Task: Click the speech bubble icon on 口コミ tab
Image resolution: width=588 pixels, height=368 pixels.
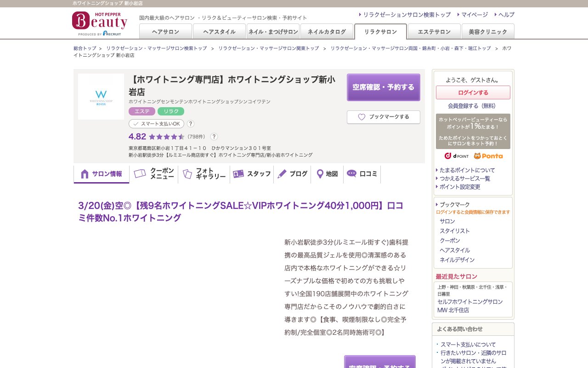Action: point(351,174)
